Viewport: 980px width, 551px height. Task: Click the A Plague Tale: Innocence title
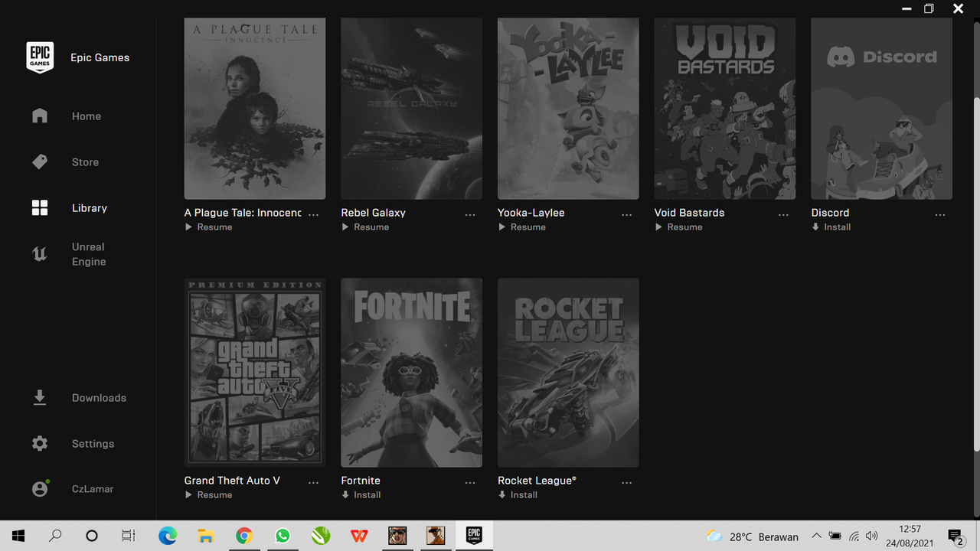[243, 213]
